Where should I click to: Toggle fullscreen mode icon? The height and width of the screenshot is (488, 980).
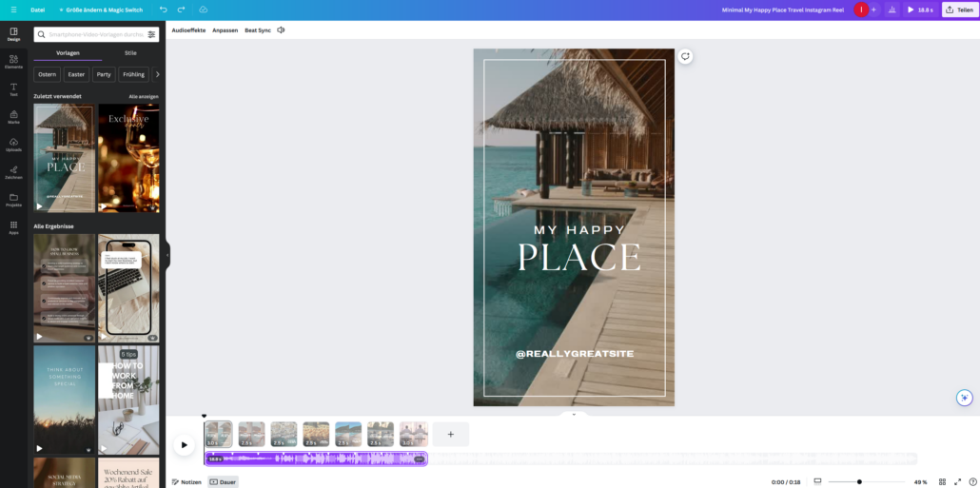pos(959,482)
